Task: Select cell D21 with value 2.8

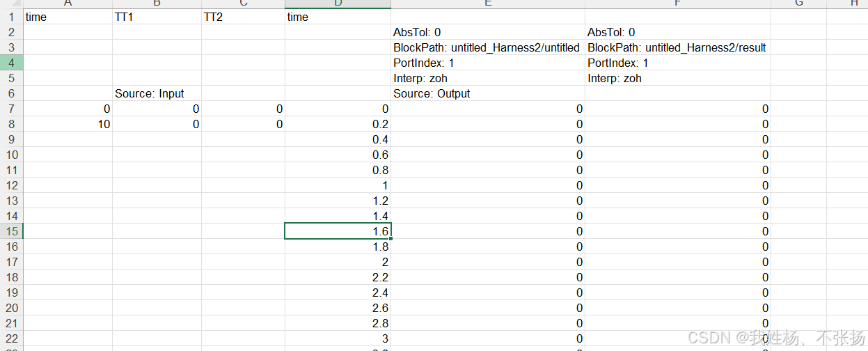Action: [338, 323]
